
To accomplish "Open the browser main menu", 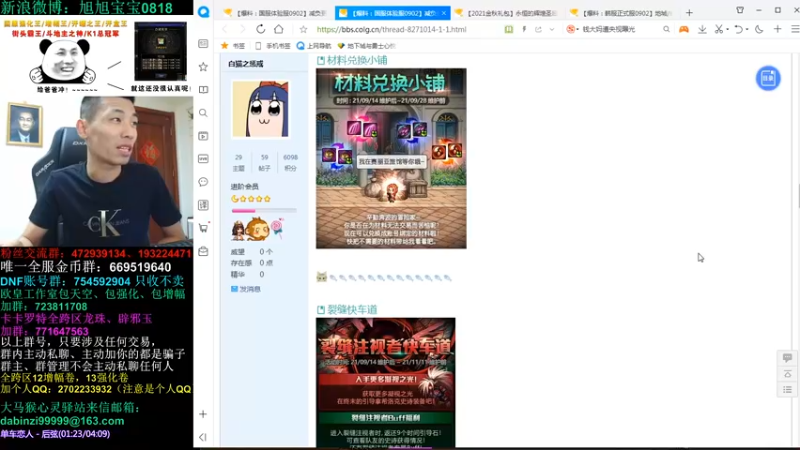I will pos(795,30).
